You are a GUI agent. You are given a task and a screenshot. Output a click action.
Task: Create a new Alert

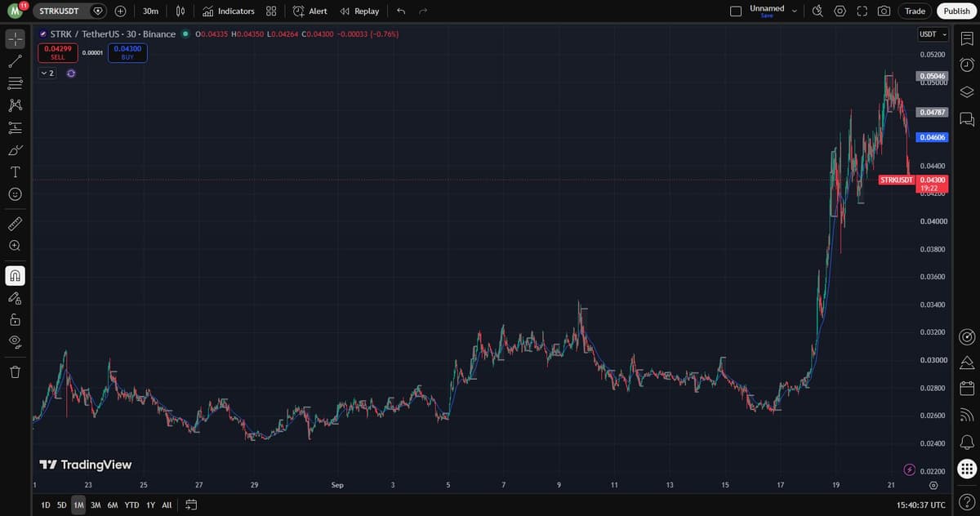pyautogui.click(x=310, y=11)
